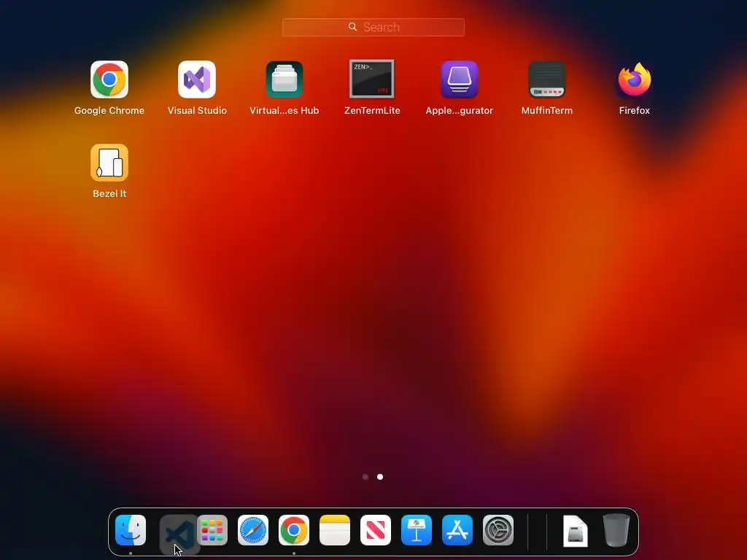Screen dimensions: 747x560
Task: Open document file in Dock
Action: 576,531
